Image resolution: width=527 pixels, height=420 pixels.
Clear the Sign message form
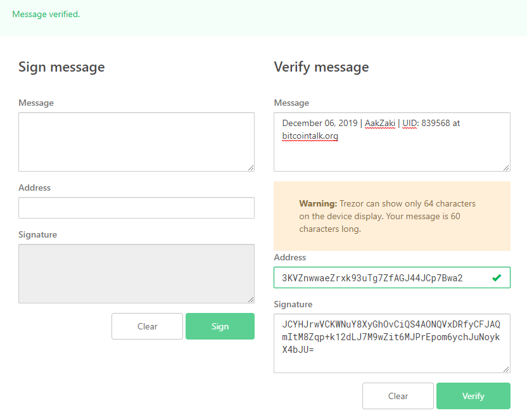[x=147, y=326]
